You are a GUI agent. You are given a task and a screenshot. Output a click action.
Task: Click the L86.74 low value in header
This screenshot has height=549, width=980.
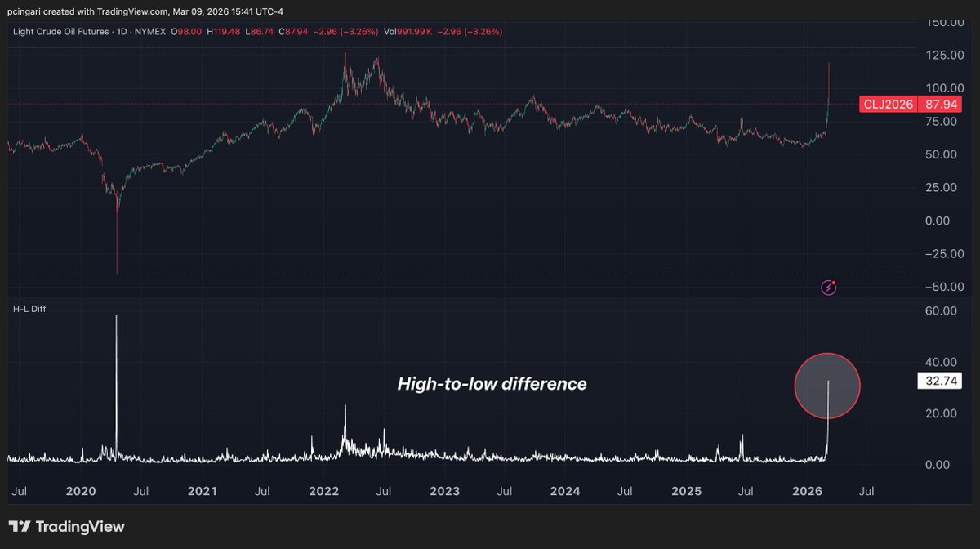click(x=261, y=31)
